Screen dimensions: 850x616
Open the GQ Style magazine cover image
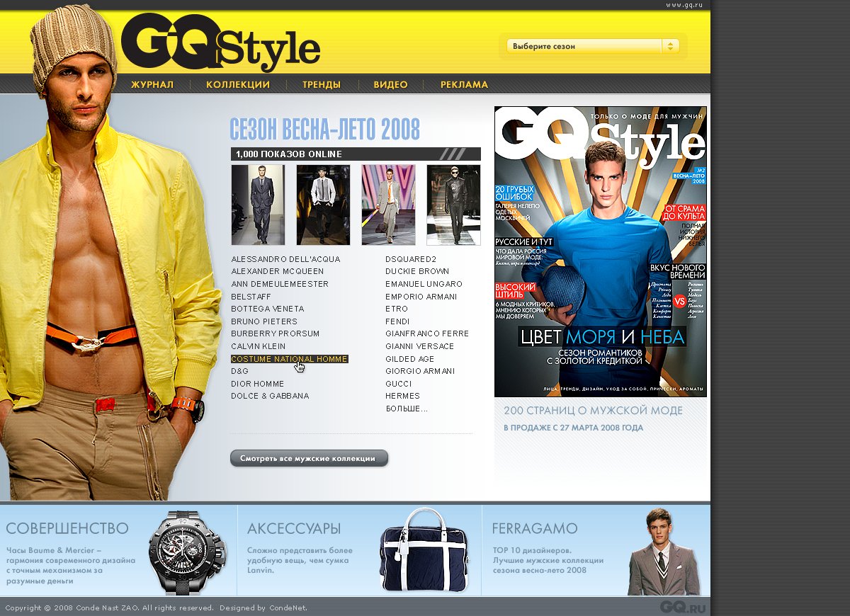[x=600, y=251]
